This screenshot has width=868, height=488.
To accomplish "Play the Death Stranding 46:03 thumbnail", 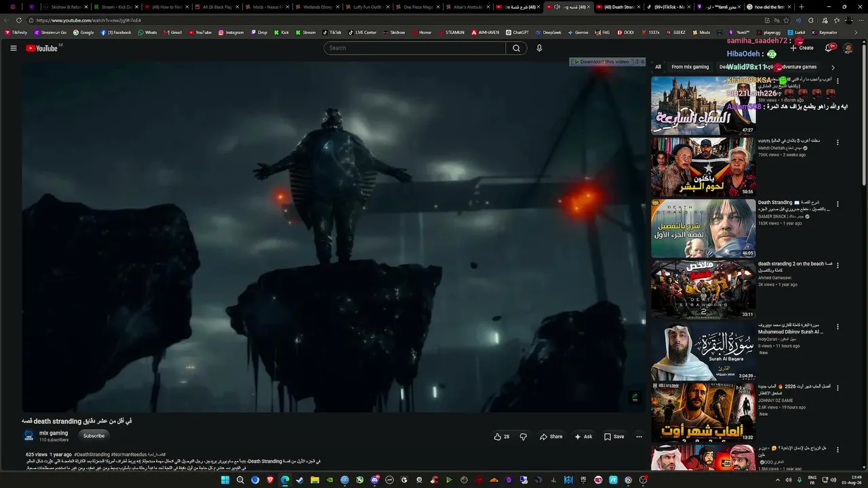I will (x=703, y=228).
